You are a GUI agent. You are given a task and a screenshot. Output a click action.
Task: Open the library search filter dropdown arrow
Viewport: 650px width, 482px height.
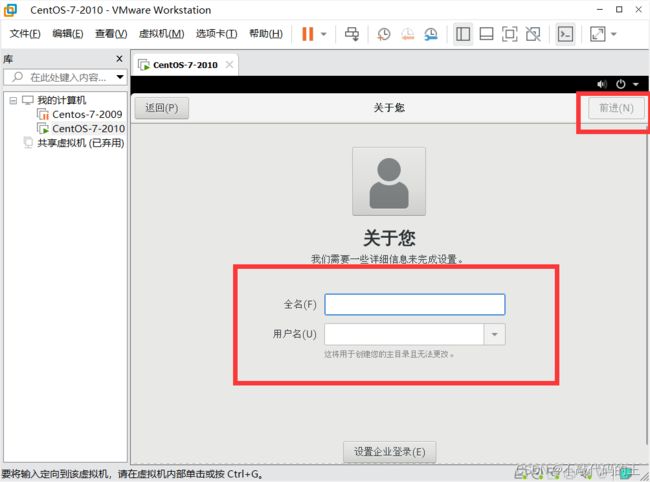120,77
